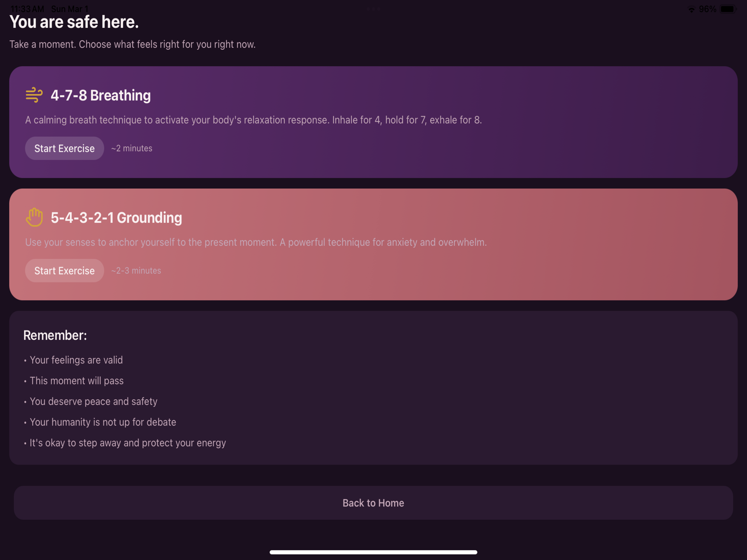This screenshot has width=747, height=560.
Task: Select the 4-7-8 Breathing card title
Action: (101, 95)
